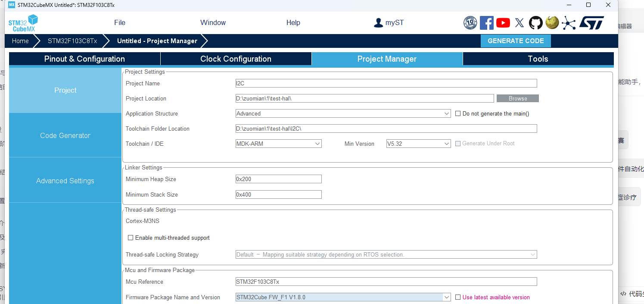Screen dimensions: 644x304
Task: Open the Window menu
Action: coord(213,23)
